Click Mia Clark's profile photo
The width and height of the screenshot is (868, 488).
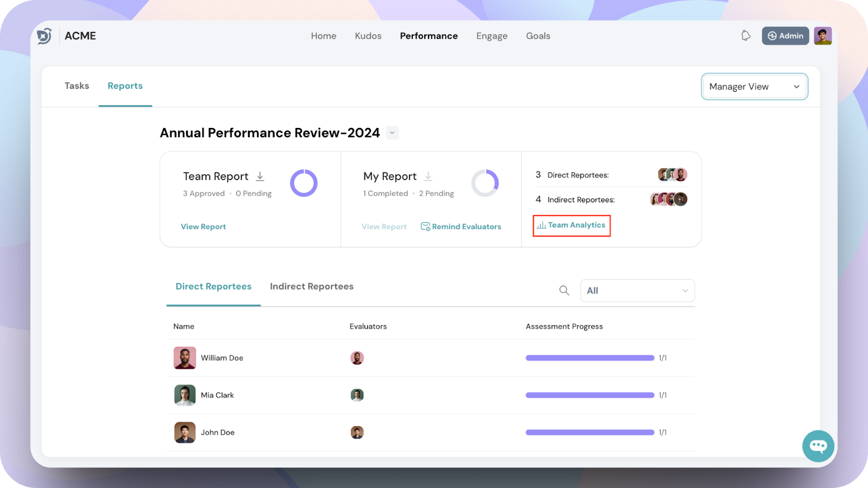(x=184, y=395)
